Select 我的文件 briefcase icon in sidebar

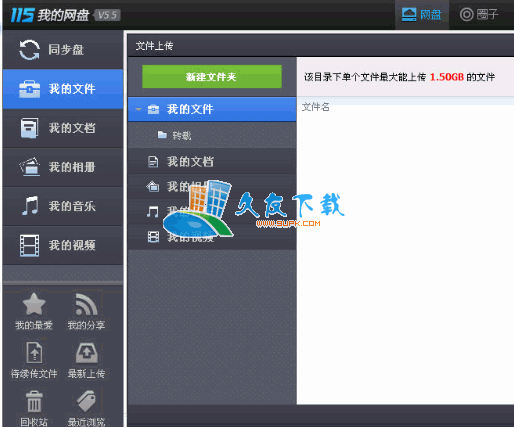[x=29, y=89]
